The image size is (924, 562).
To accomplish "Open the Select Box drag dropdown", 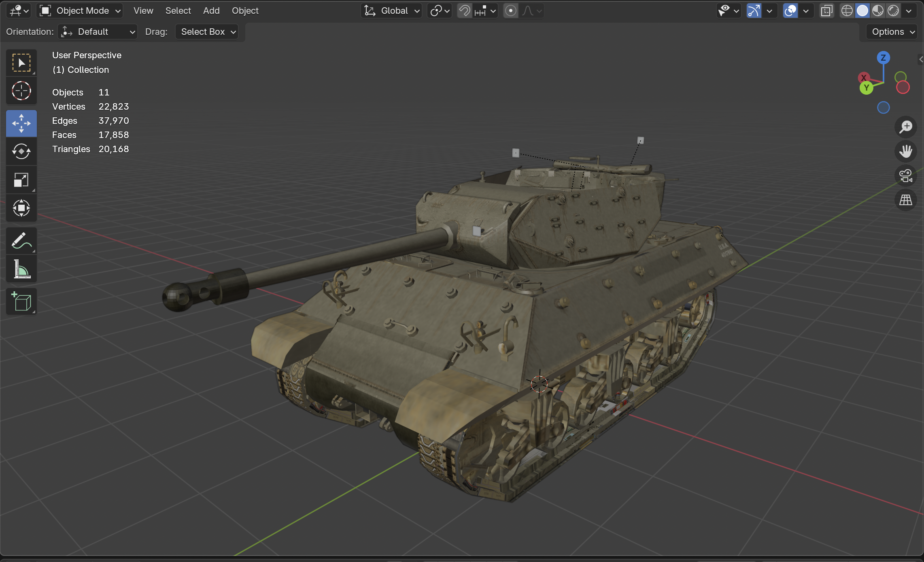I will (207, 32).
